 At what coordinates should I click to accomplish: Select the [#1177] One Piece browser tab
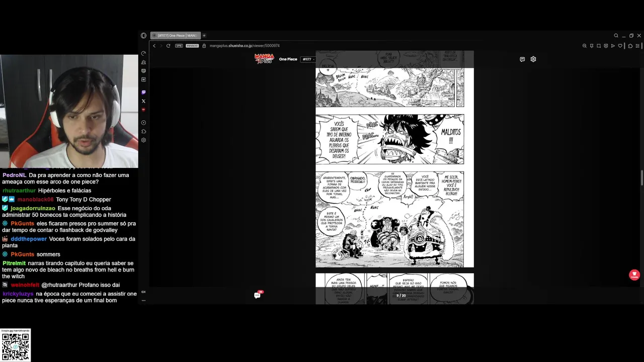pos(176,36)
